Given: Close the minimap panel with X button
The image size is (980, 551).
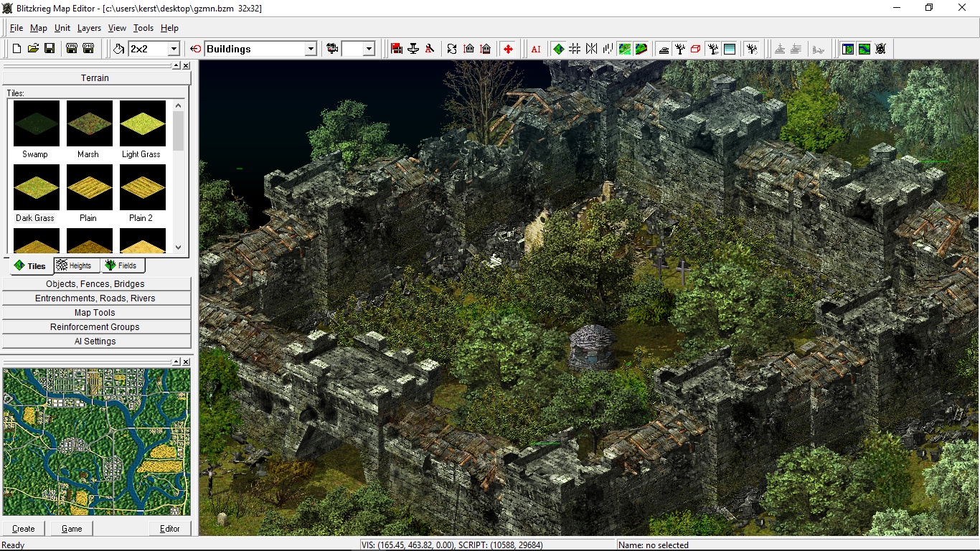Looking at the screenshot, I should [x=186, y=362].
